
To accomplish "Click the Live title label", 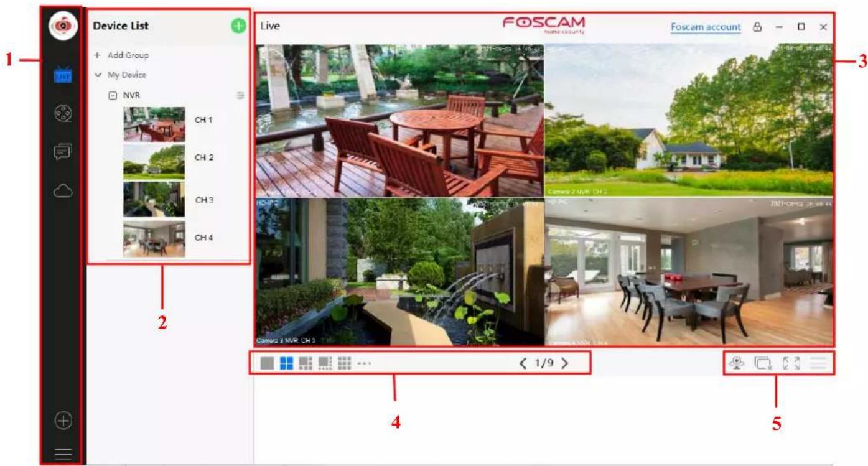I will tap(270, 26).
